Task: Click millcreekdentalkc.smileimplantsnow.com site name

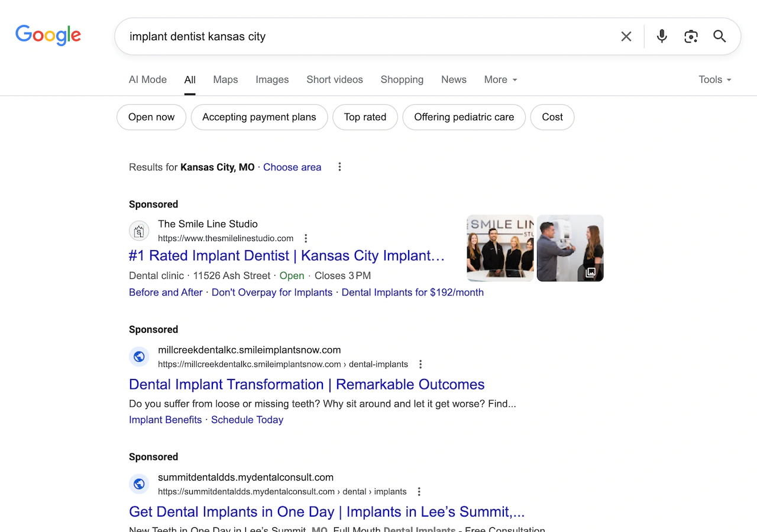Action: click(x=250, y=350)
